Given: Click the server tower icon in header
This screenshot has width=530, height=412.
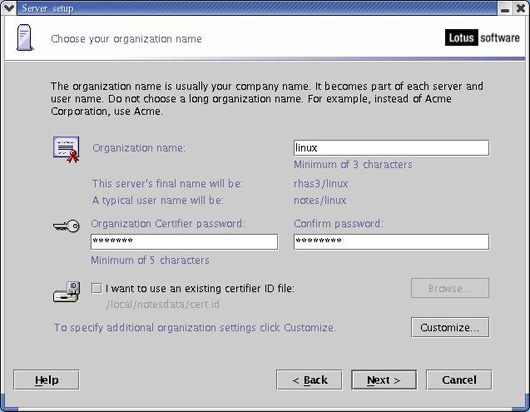Looking at the screenshot, I should [25, 38].
